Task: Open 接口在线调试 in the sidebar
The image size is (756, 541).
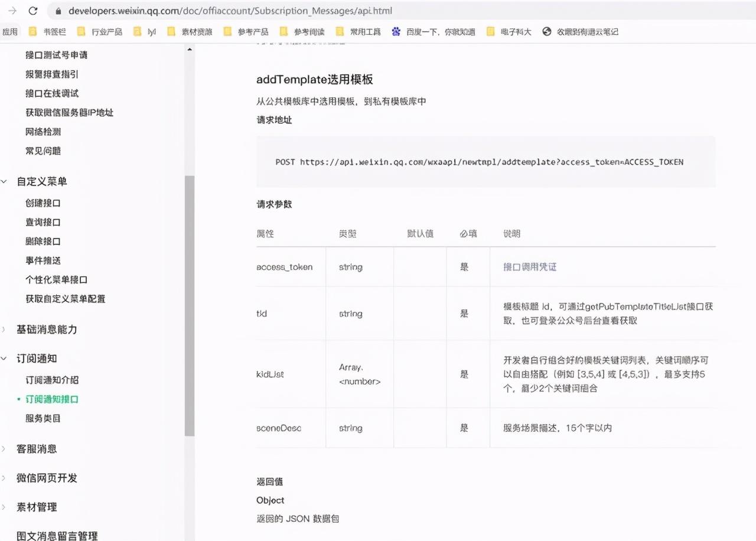Action: (52, 93)
